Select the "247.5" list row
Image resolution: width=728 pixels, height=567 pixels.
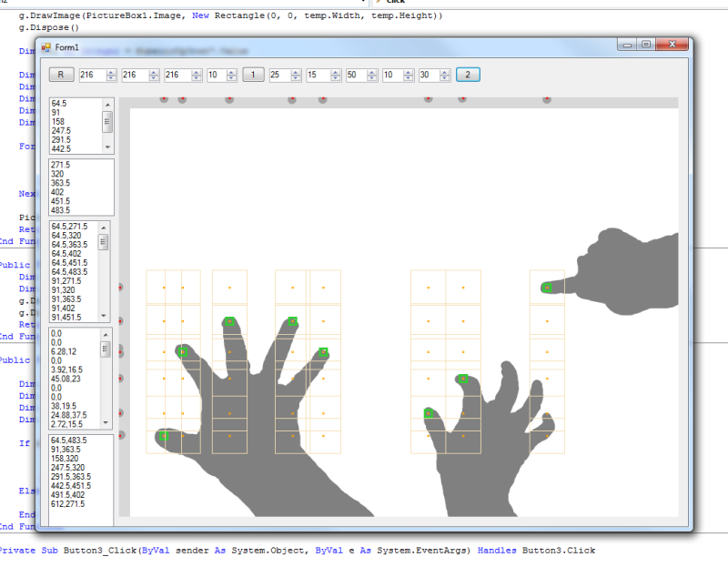pos(61,131)
